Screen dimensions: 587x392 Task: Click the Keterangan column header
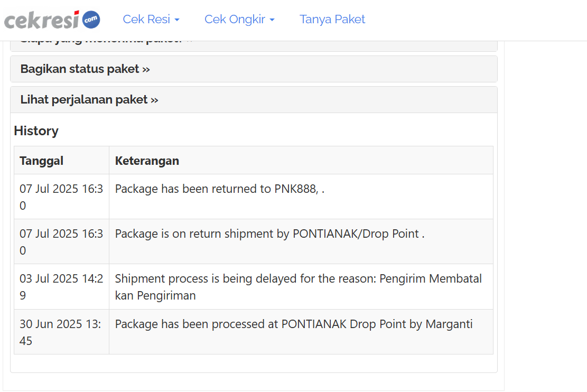coord(147,161)
